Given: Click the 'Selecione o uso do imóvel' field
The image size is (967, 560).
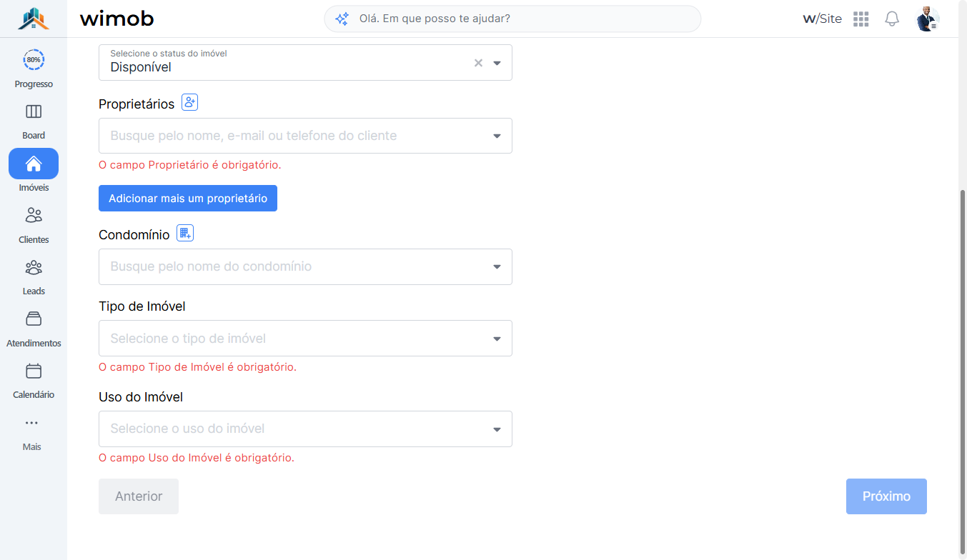Looking at the screenshot, I should (305, 429).
